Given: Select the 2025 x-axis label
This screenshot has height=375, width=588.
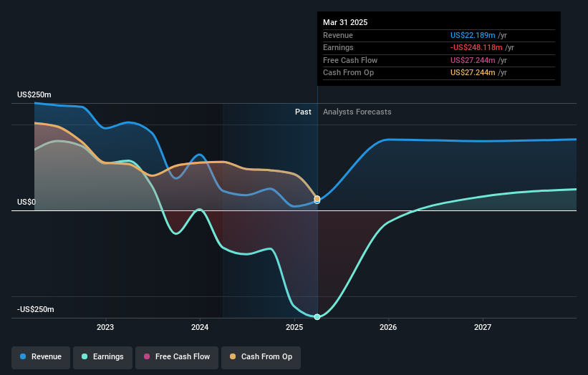Looking at the screenshot, I should (294, 327).
